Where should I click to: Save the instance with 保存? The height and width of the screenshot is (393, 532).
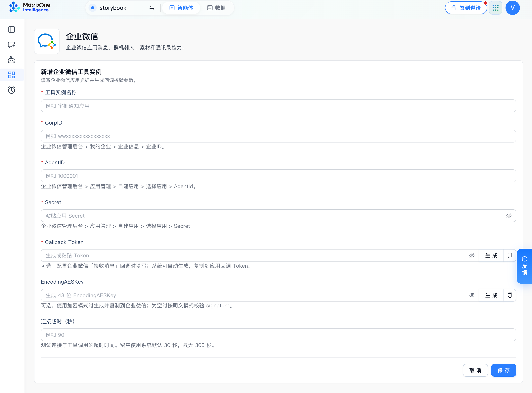[504, 370]
